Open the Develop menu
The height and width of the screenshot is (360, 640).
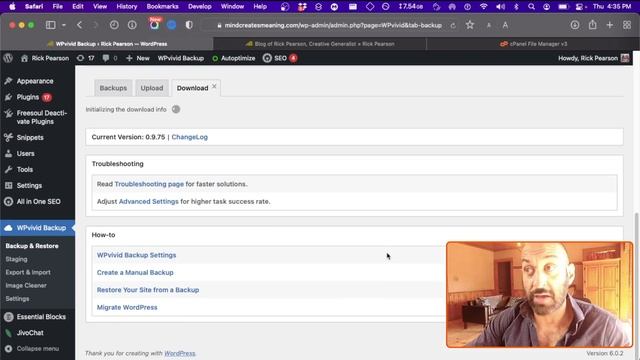coord(200,7)
